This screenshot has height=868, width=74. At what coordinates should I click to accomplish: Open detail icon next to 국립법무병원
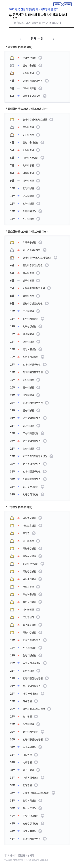40,518
